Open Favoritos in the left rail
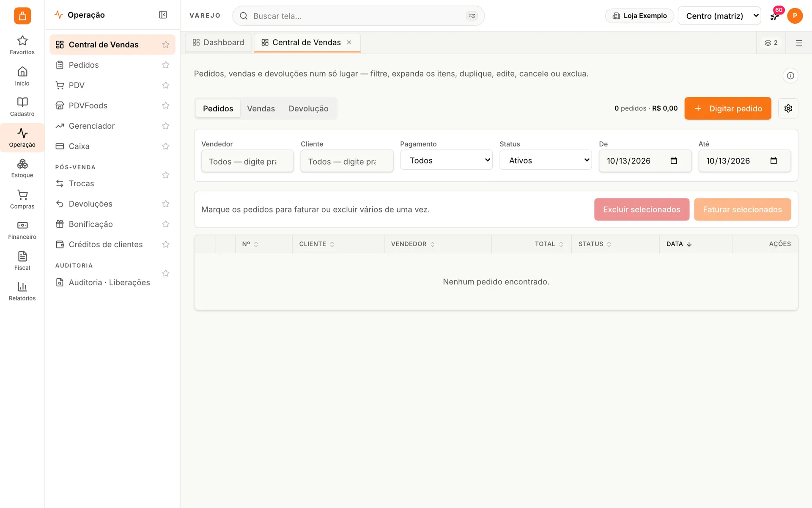812x508 pixels. [22, 45]
